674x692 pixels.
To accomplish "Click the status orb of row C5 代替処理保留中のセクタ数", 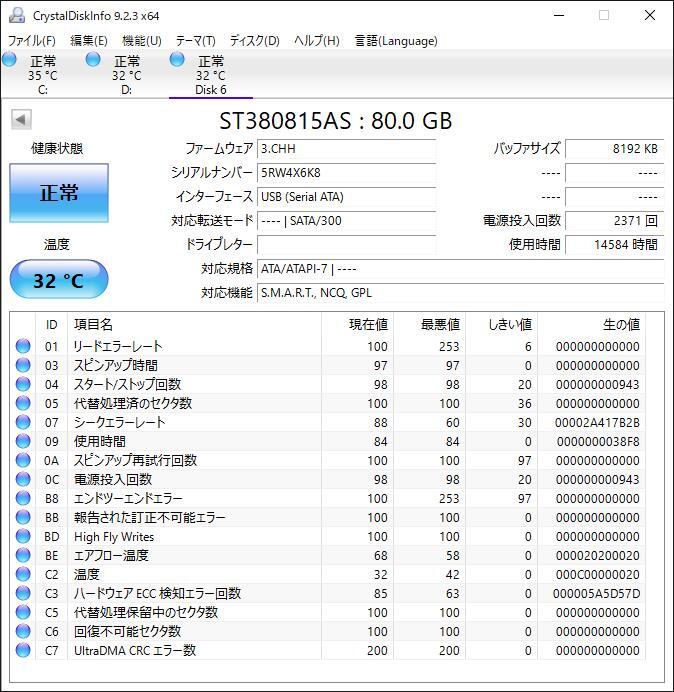I will coord(23,612).
